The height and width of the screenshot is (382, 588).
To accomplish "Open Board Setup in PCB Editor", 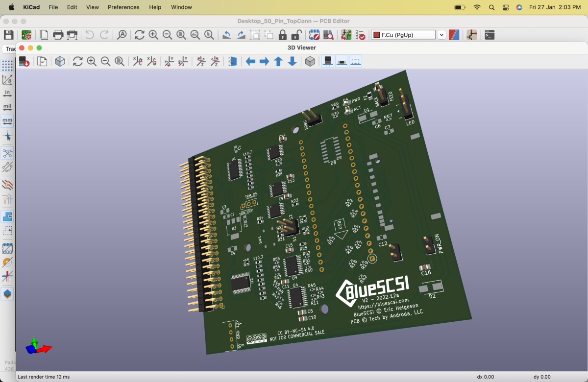I will (26, 35).
